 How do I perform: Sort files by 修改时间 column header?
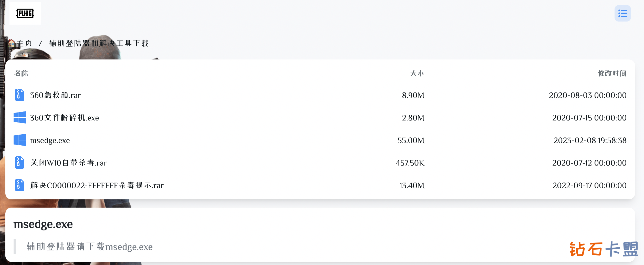pos(612,73)
